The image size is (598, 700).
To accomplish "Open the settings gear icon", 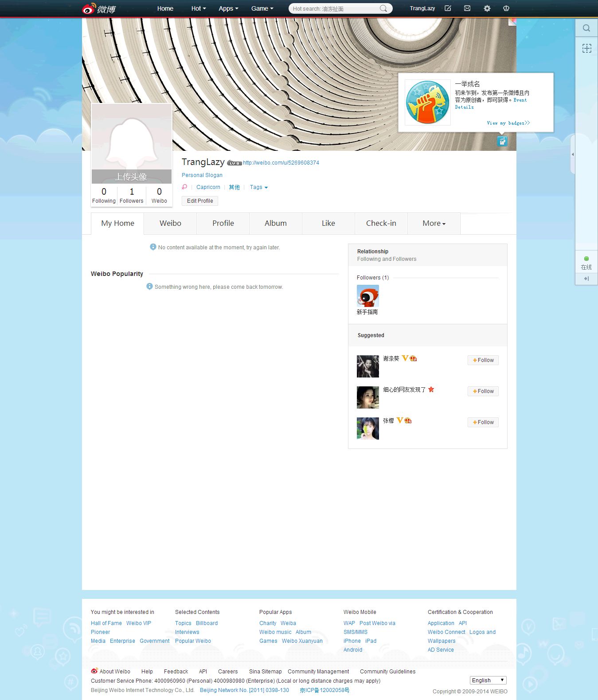I will click(487, 8).
